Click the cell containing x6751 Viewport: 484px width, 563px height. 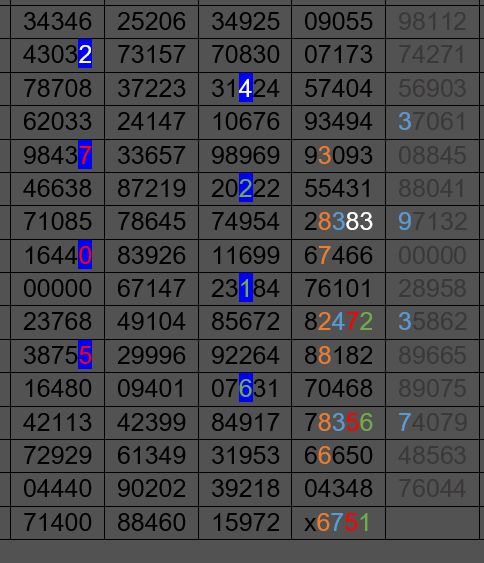coord(339,522)
